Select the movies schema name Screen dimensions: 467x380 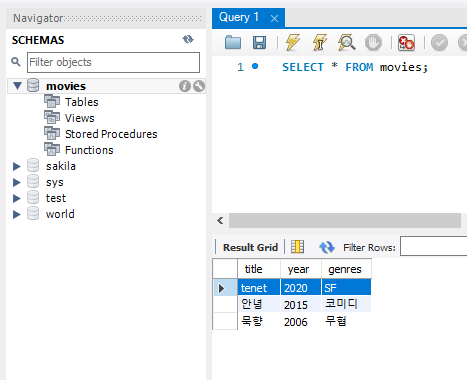pyautogui.click(x=66, y=86)
